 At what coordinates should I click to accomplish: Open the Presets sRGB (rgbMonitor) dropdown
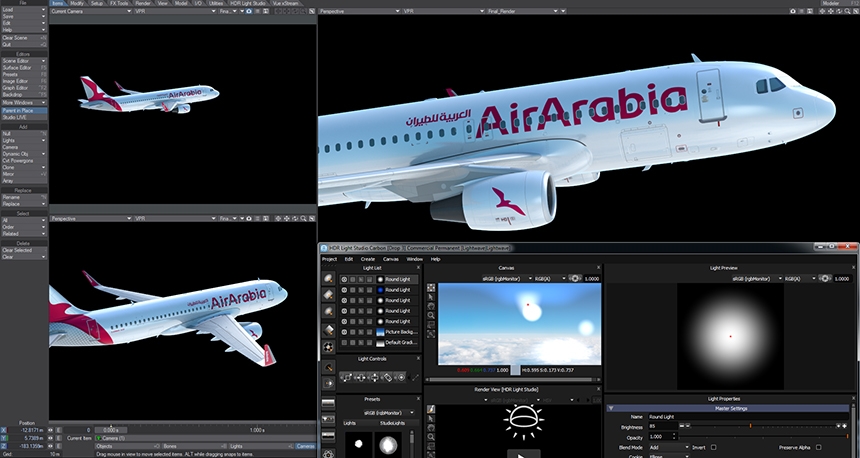[388, 412]
